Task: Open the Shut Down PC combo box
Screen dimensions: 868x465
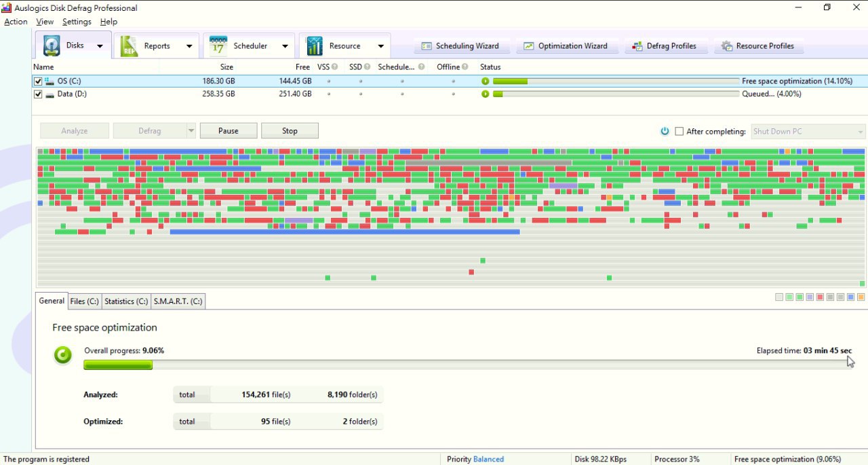Action: point(808,132)
